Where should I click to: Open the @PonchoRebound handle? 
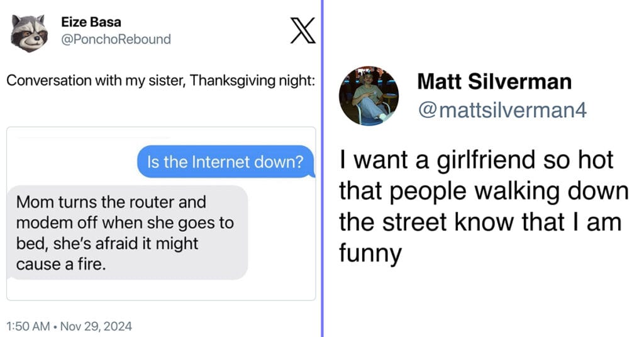116,40
